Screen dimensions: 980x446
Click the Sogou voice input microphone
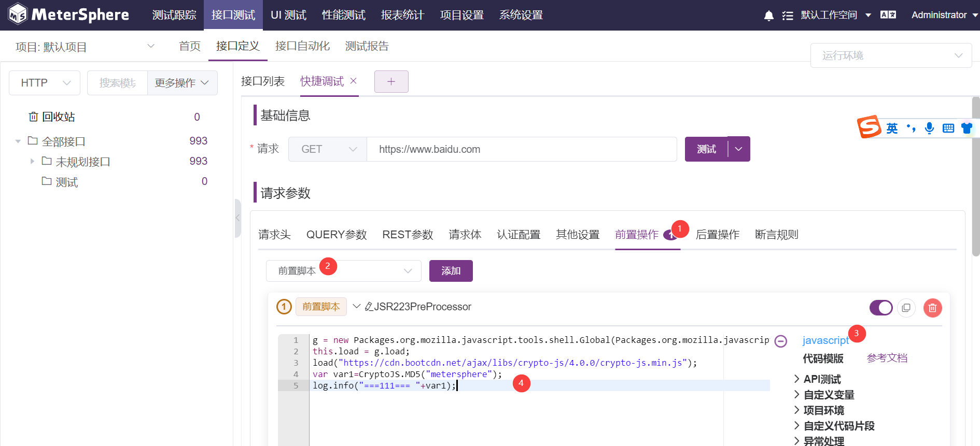point(930,128)
